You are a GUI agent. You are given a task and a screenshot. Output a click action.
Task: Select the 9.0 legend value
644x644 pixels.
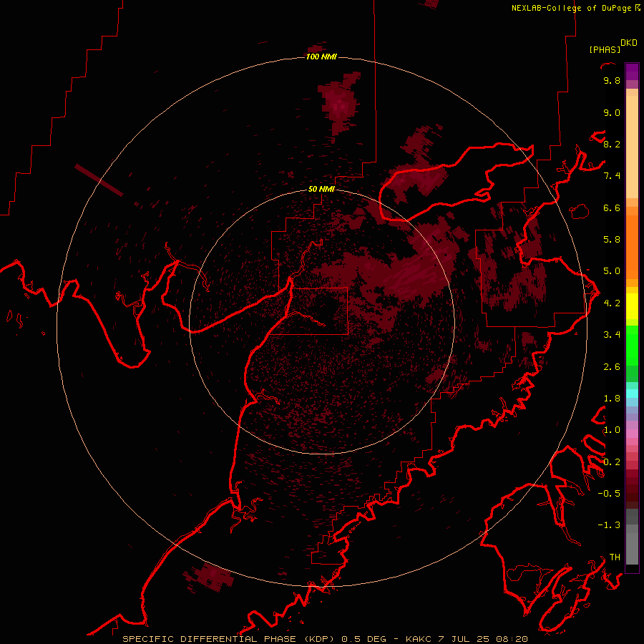pos(612,112)
